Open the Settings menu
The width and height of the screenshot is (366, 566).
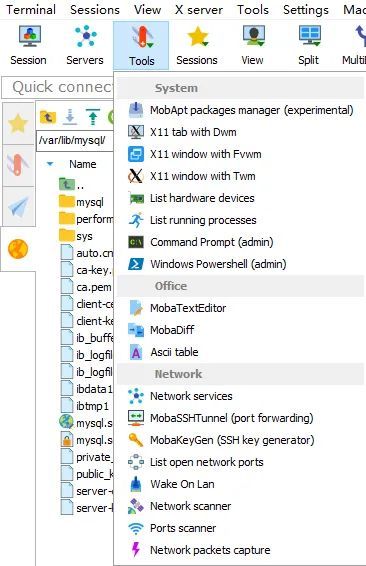pyautogui.click(x=306, y=10)
